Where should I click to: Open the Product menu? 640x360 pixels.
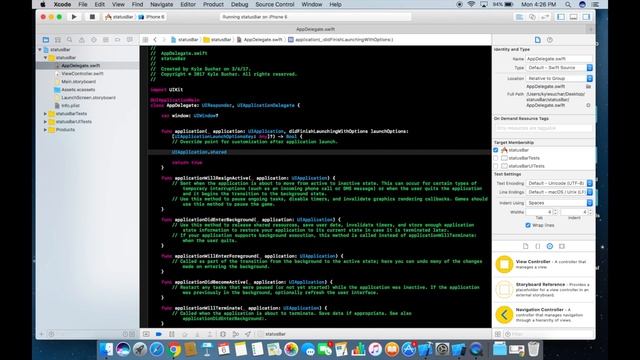coord(213,4)
